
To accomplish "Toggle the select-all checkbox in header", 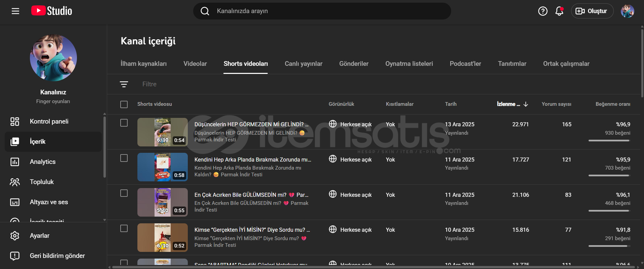I will click(124, 104).
